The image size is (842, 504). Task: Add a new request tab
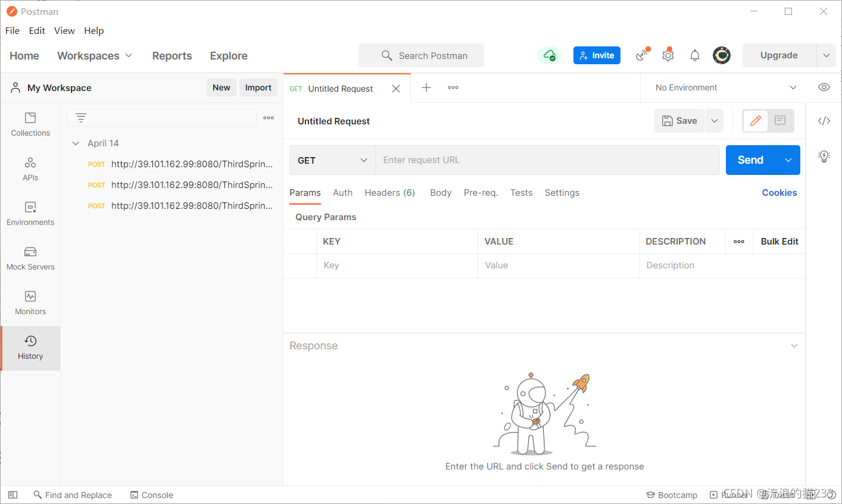[x=426, y=87]
